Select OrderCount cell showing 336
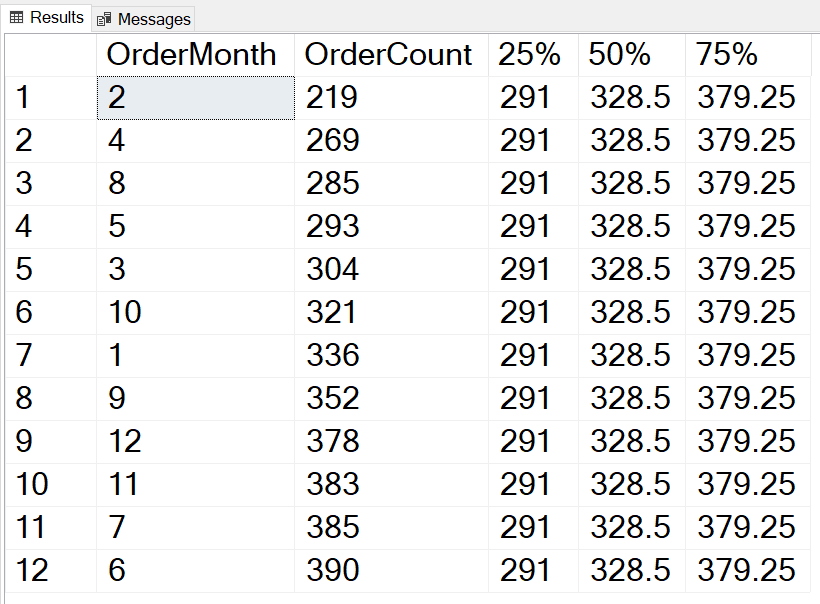The image size is (820, 604). coord(390,355)
